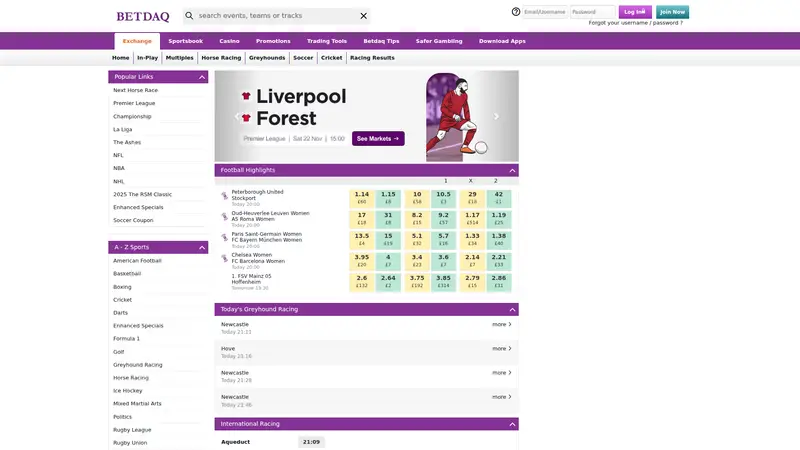Click soccer icon beside Oud-Heverlee Leuven Women
This screenshot has width=800, height=450.
pos(224,216)
